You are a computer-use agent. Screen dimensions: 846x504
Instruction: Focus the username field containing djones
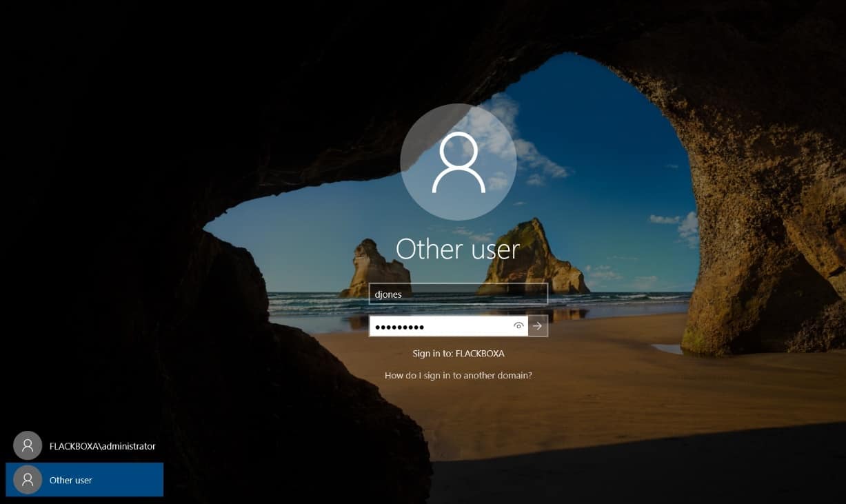(x=458, y=294)
